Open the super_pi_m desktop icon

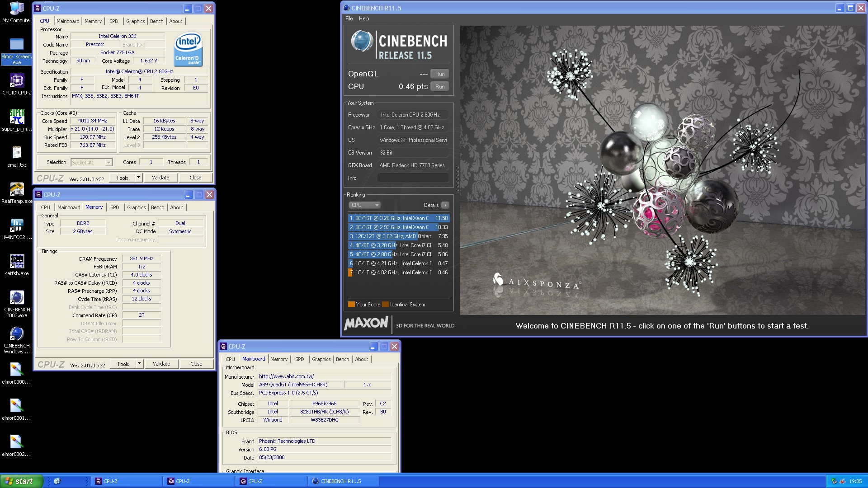(x=17, y=120)
